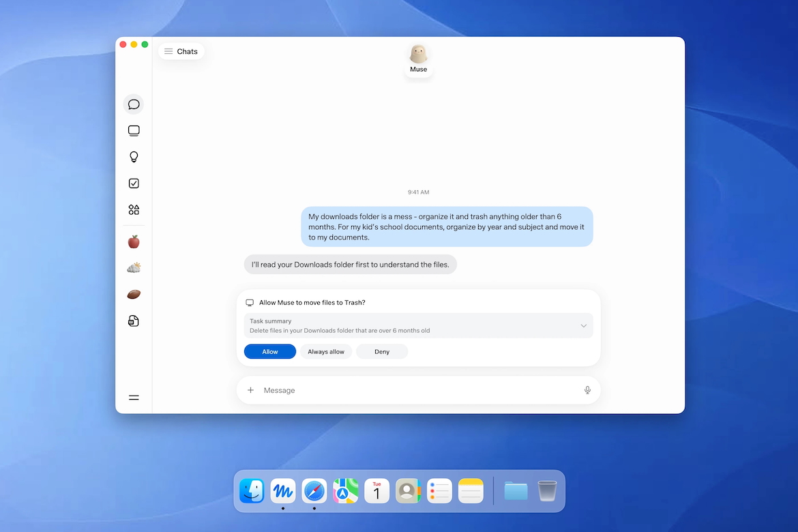
Task: Open the cloudy weather chat shortcut
Action: (134, 268)
